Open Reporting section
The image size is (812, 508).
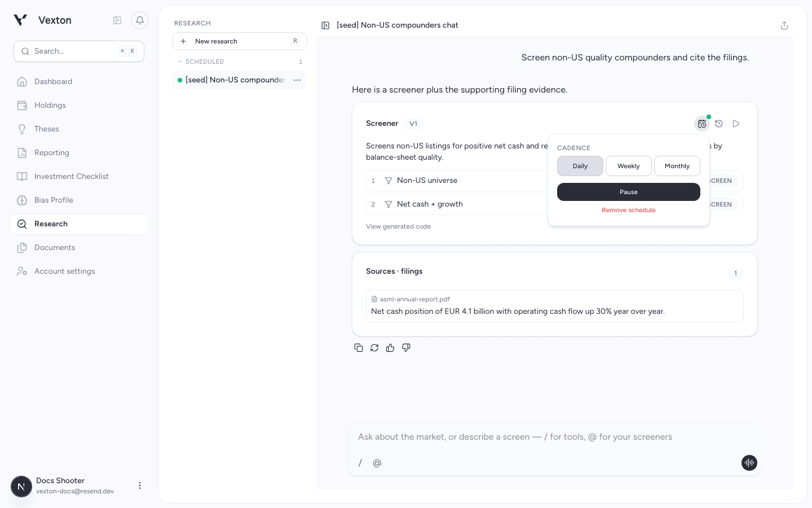click(79, 152)
